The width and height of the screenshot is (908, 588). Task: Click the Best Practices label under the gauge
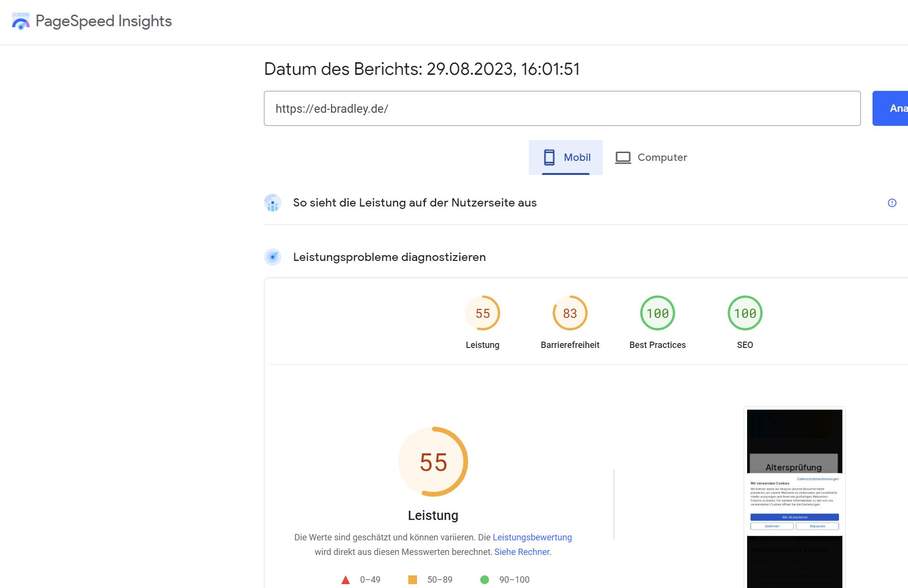click(x=658, y=345)
